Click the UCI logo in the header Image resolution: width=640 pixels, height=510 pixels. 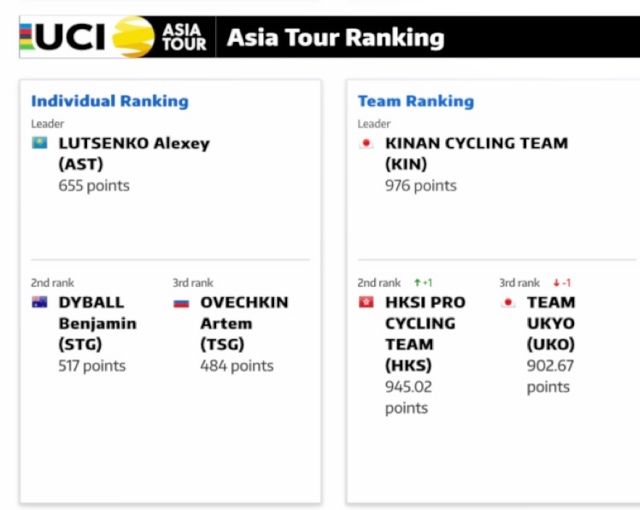[62, 37]
